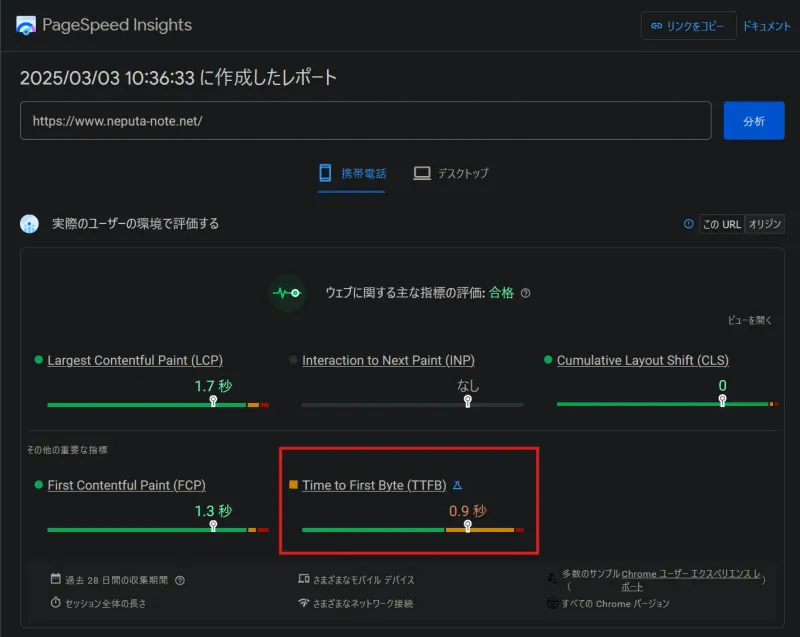Click the clock icon beside セッション全体の長さ
The image size is (800, 637).
57,601
